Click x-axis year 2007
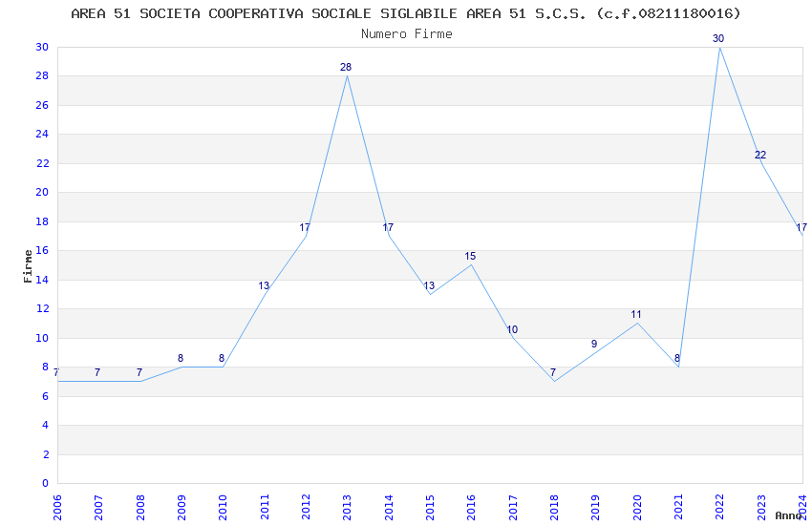This screenshot has height=525, width=812. coord(99,507)
